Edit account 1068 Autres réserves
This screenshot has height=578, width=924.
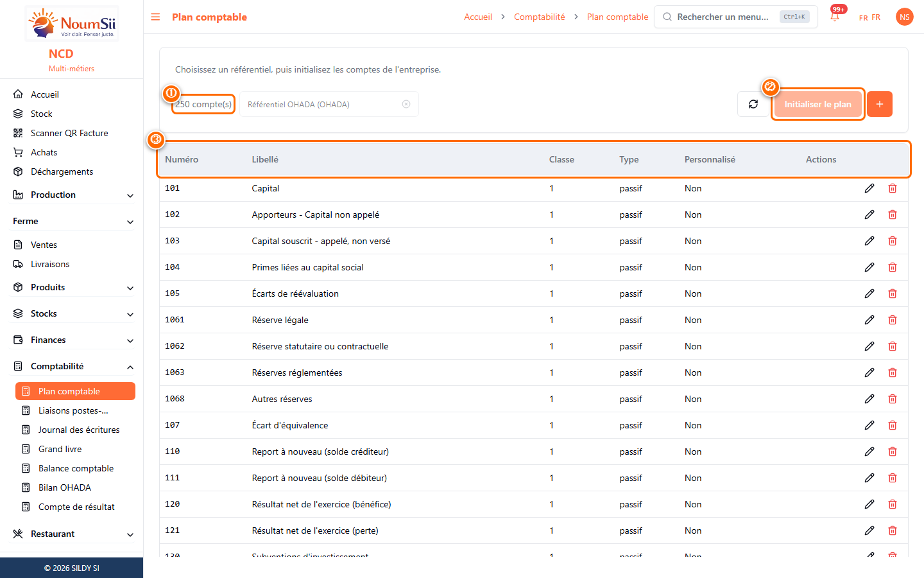coord(869,399)
